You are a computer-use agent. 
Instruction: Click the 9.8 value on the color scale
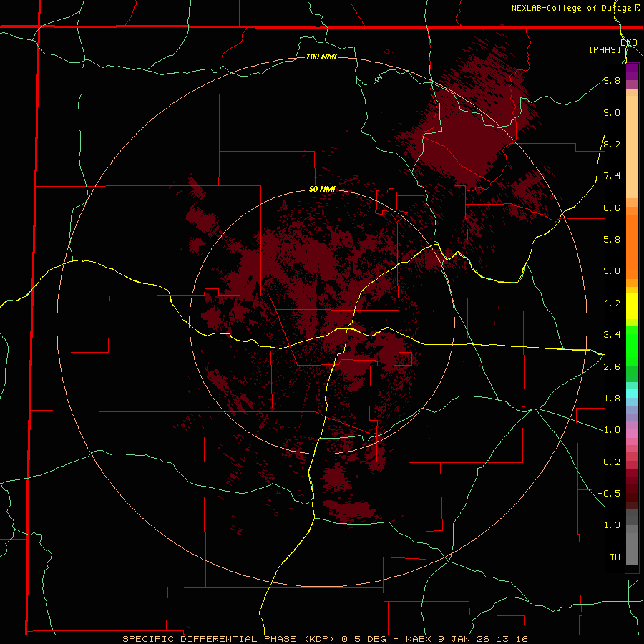tap(612, 80)
